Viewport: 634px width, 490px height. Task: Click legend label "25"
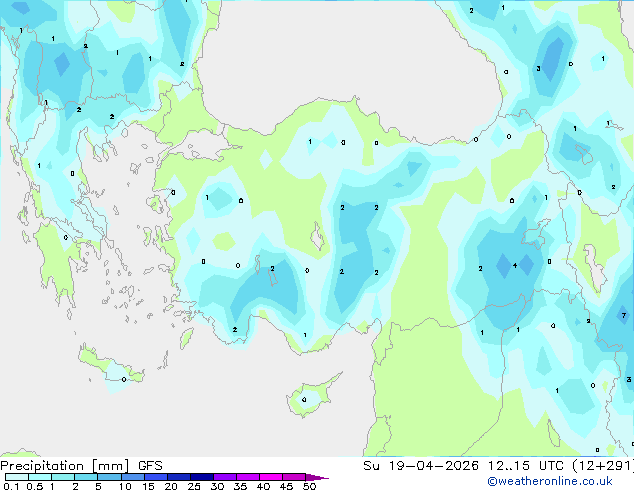pos(194,486)
